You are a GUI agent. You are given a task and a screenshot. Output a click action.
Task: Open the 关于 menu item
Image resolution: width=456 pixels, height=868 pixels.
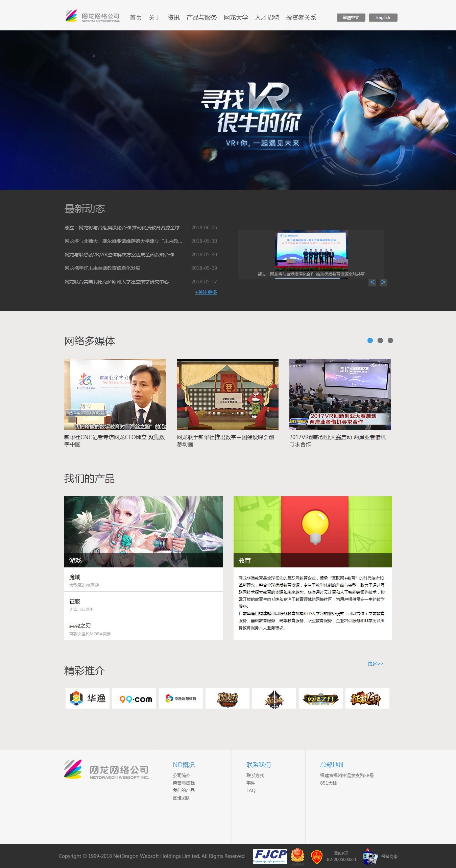(155, 18)
